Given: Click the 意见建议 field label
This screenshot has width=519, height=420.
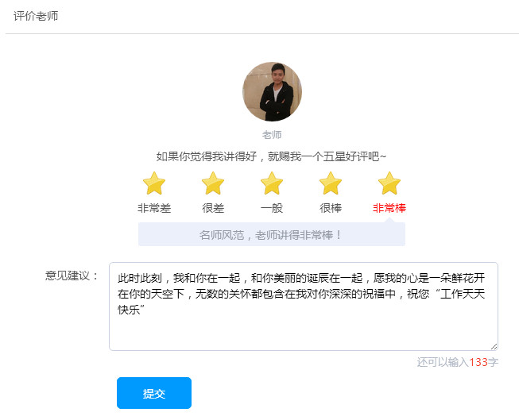Looking at the screenshot, I should pyautogui.click(x=72, y=276).
